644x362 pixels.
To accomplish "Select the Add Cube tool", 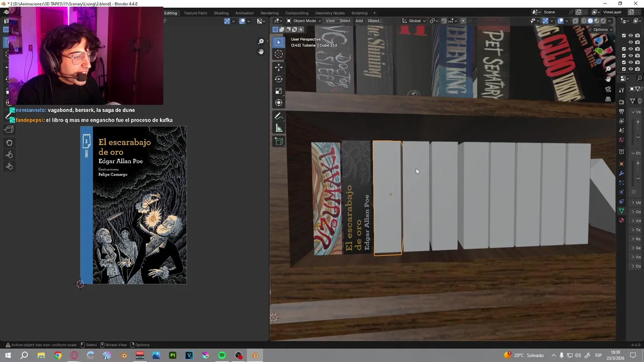I will tap(279, 142).
